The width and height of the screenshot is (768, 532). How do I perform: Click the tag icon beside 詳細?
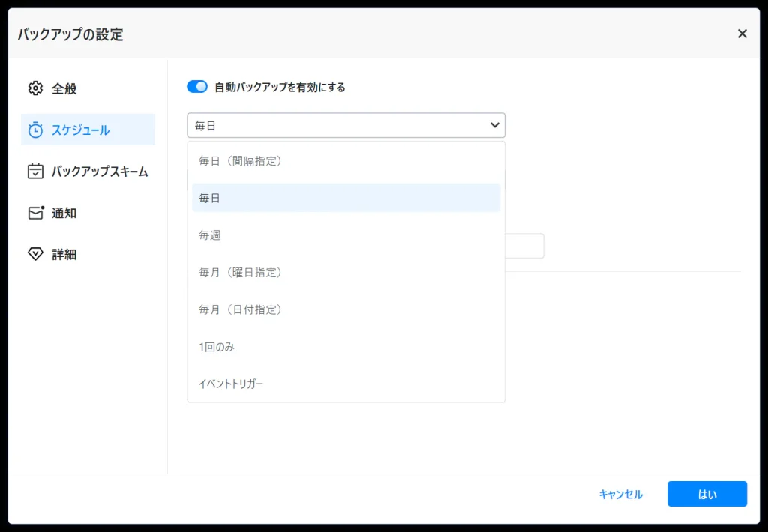point(34,254)
